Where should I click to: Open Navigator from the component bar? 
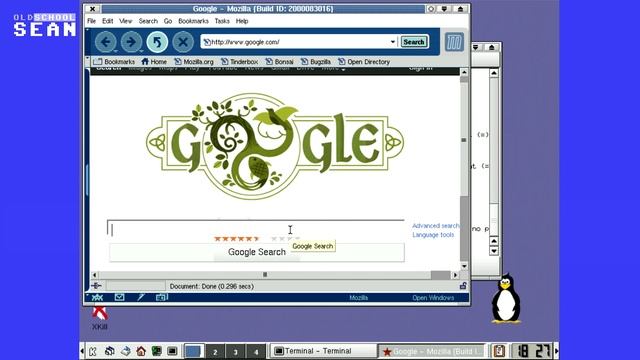coord(97,298)
